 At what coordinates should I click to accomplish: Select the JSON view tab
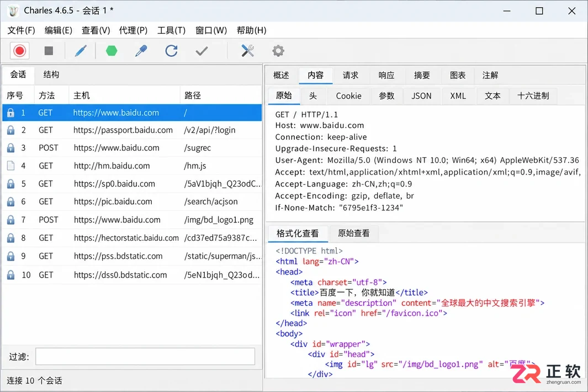coord(421,96)
